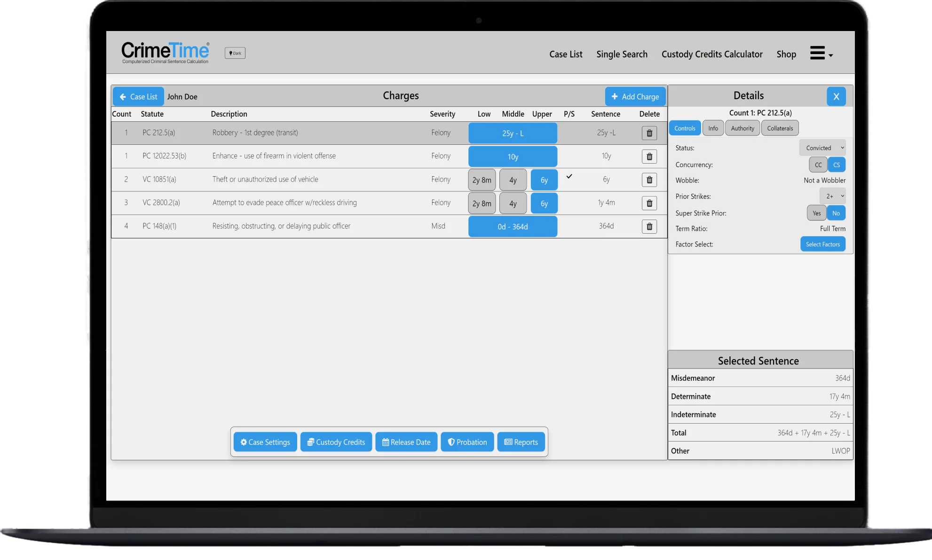Toggle Dark mode
Screen dimensions: 932x560
coord(235,53)
